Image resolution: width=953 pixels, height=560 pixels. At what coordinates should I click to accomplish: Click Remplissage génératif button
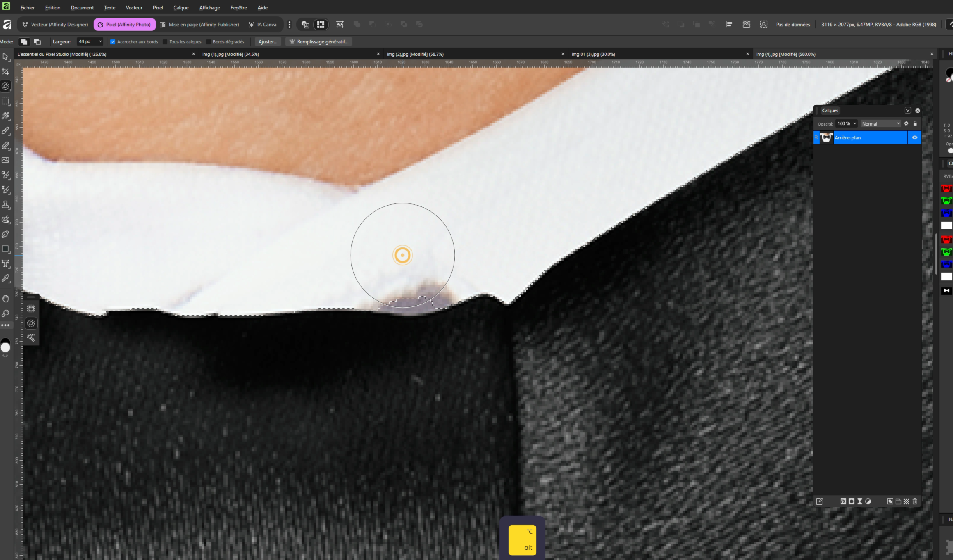tap(319, 42)
